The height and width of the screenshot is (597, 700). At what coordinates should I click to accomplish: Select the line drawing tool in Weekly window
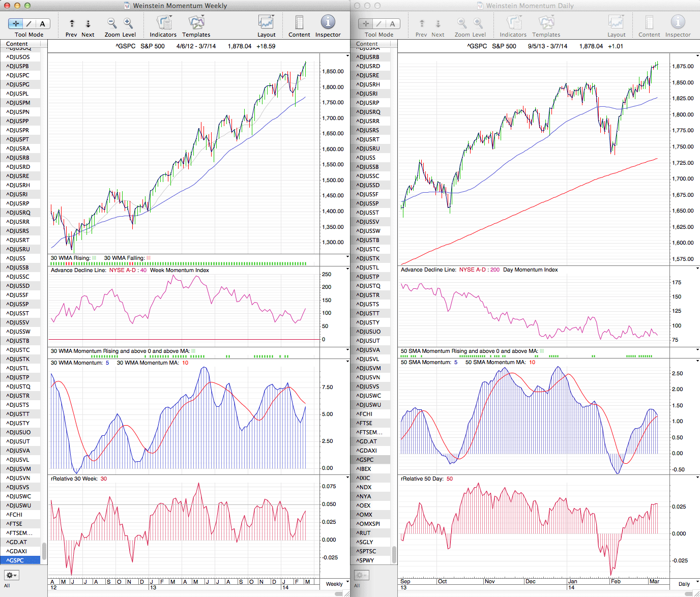tap(29, 24)
